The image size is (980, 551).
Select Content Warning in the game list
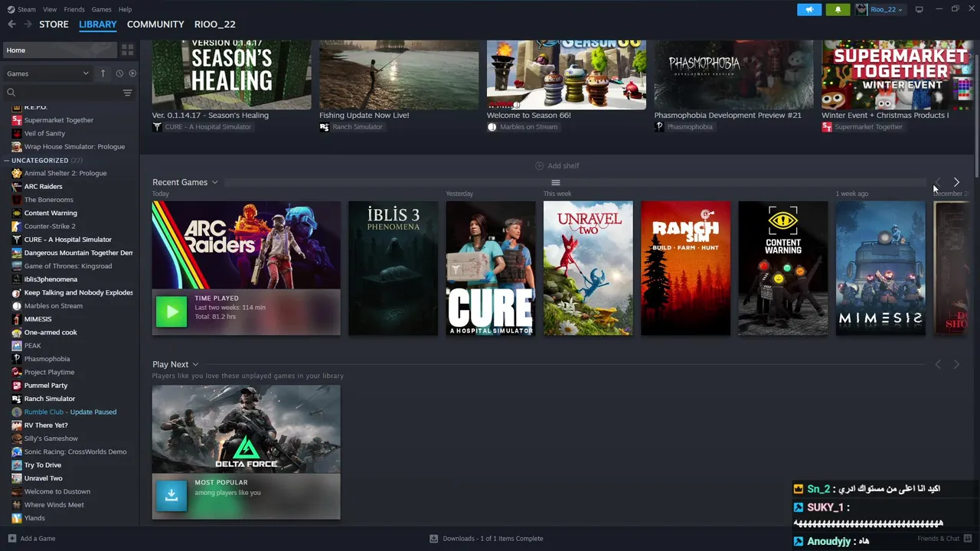point(51,213)
